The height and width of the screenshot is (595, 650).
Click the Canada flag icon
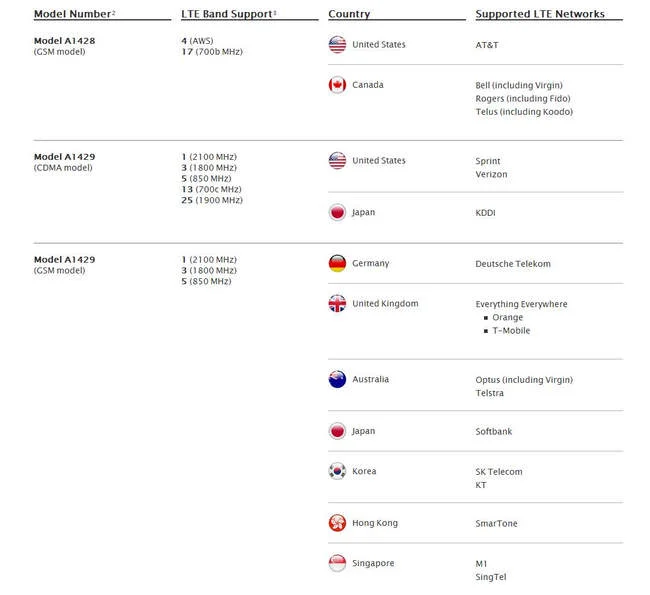click(337, 85)
